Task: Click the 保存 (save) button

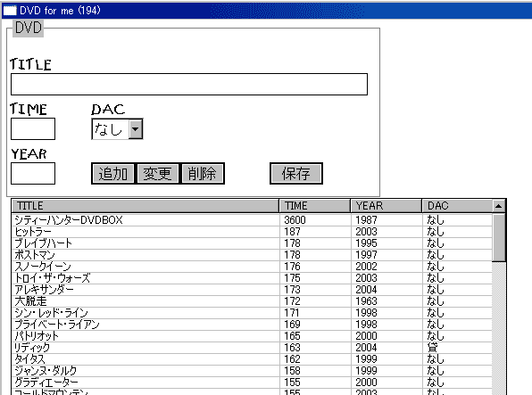Action: pos(295,174)
